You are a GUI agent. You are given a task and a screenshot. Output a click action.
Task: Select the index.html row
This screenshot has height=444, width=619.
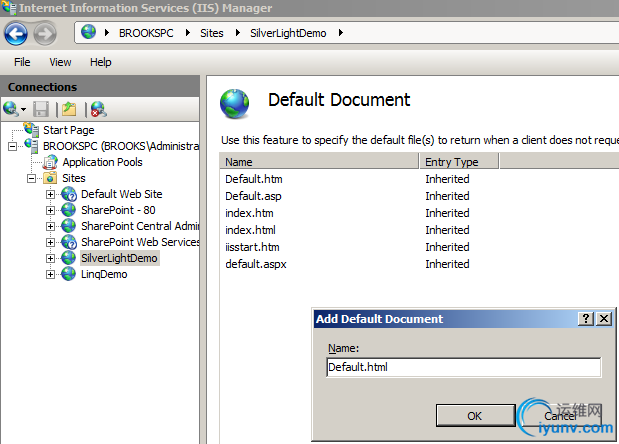pyautogui.click(x=419, y=230)
